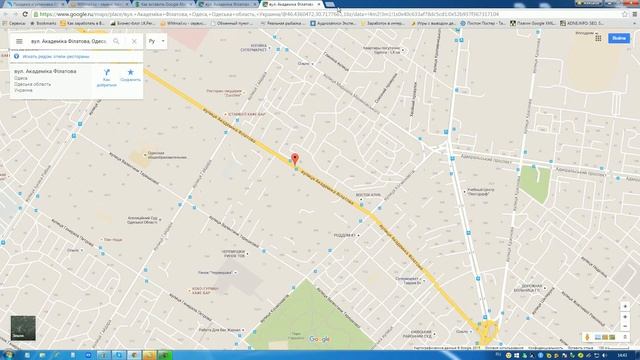640x360 pixels.
Task: Open the Google apps grid icon
Action: (x=598, y=38)
